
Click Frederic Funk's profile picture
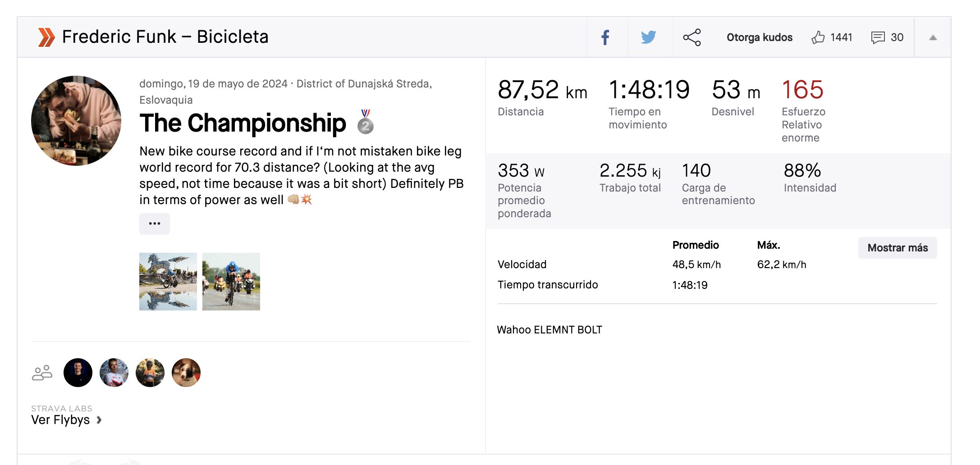tap(76, 121)
